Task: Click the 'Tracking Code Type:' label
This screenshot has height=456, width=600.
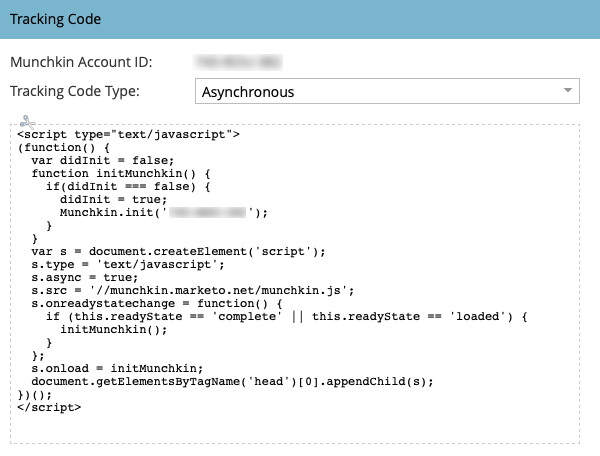Action: [x=75, y=91]
